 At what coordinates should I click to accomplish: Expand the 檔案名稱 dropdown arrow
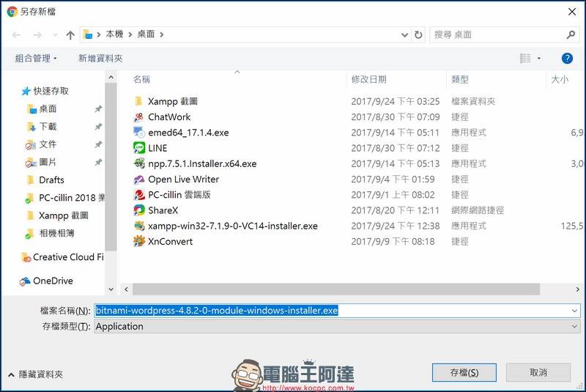574,311
